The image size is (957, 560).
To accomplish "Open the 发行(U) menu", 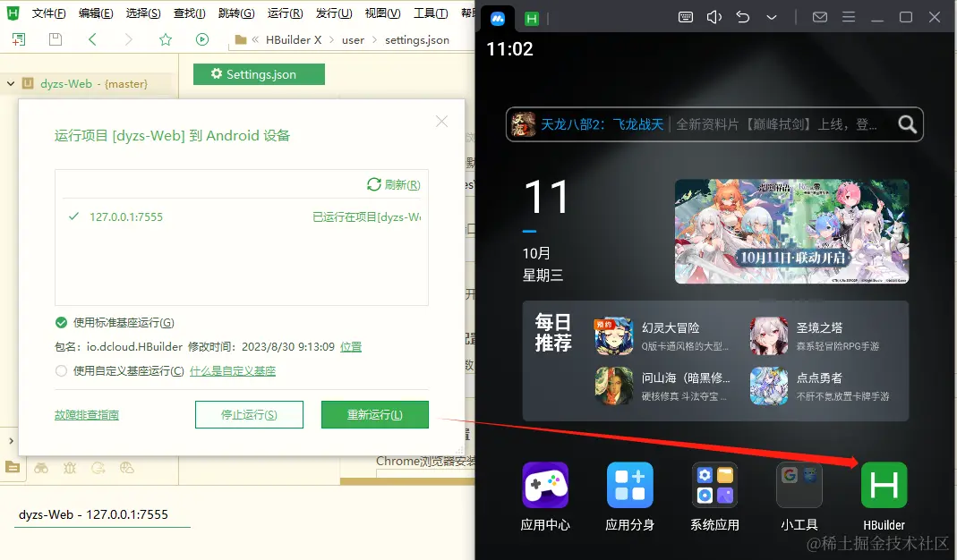I will coord(334,13).
